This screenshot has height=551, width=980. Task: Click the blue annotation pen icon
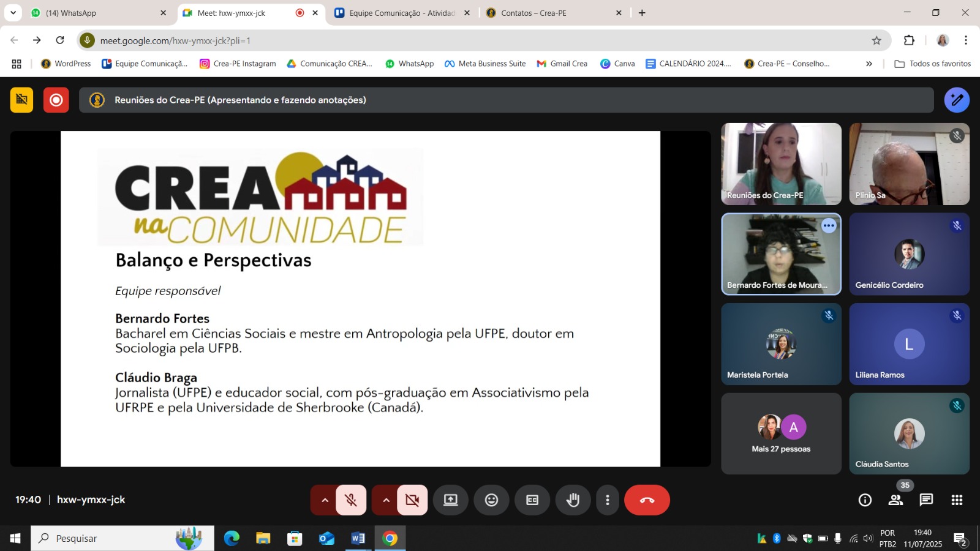point(957,100)
